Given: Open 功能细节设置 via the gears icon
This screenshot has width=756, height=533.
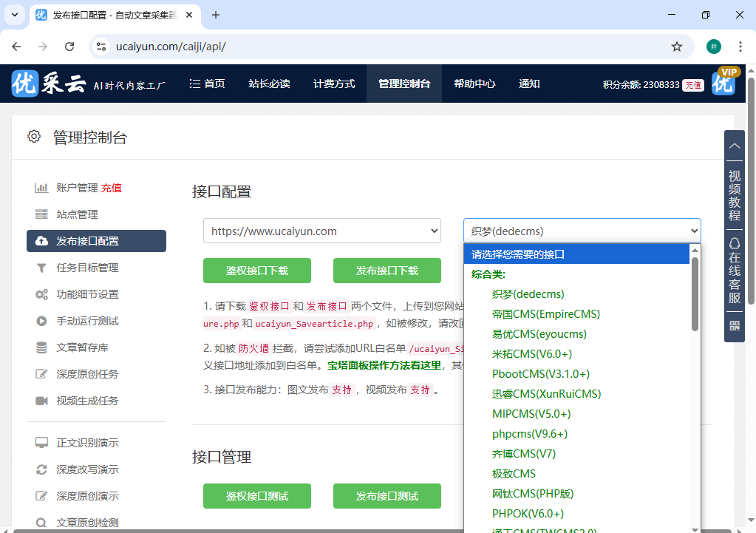Looking at the screenshot, I should 42,293.
